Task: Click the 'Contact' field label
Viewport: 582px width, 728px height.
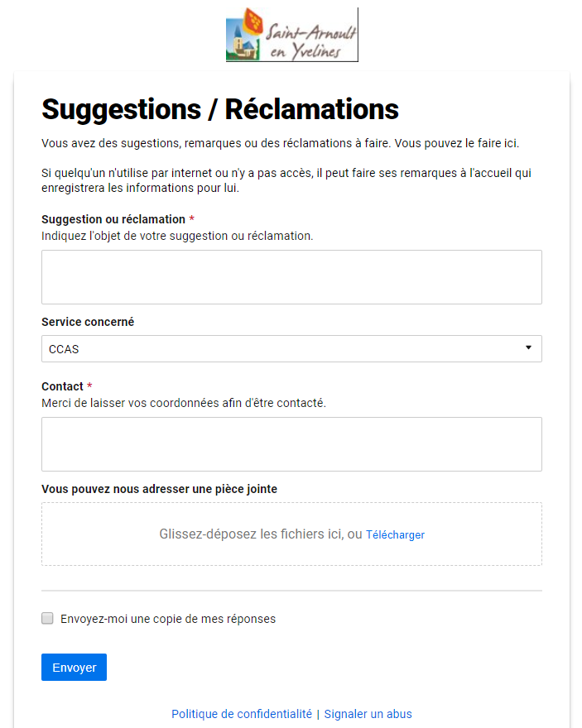Action: tap(62, 386)
